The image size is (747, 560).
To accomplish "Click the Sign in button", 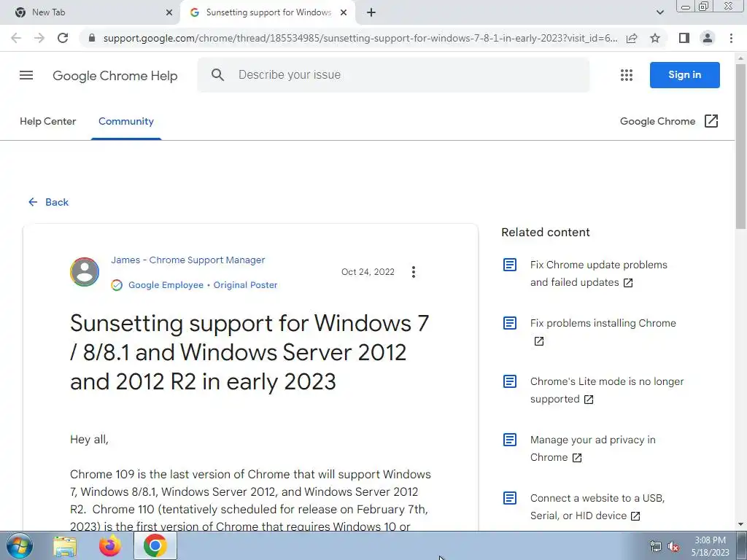I will [x=684, y=75].
